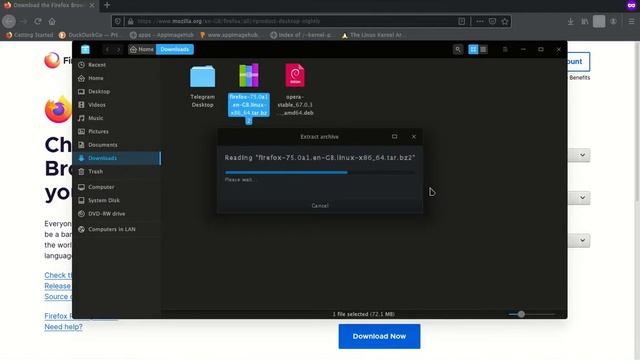Click the site padlock icon

pyautogui.click(x=131, y=21)
